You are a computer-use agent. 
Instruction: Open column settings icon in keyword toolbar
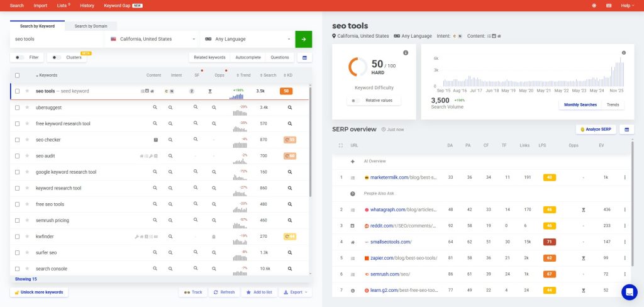(x=304, y=57)
